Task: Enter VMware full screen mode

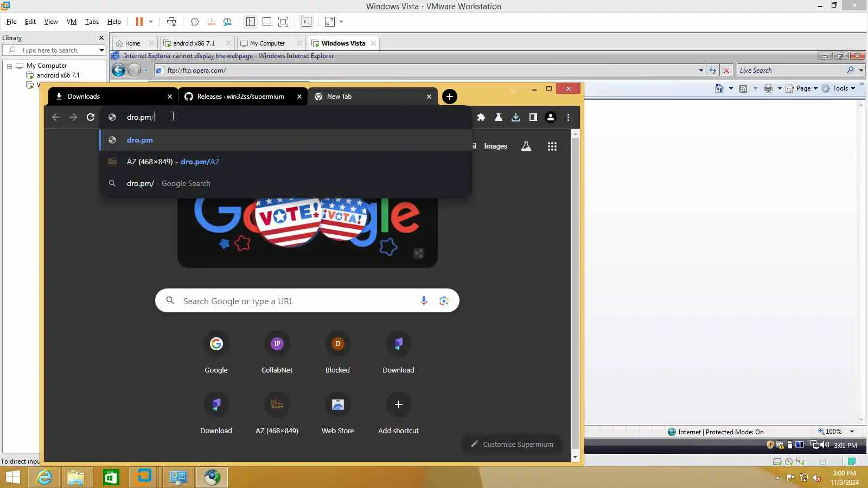Action: [283, 22]
